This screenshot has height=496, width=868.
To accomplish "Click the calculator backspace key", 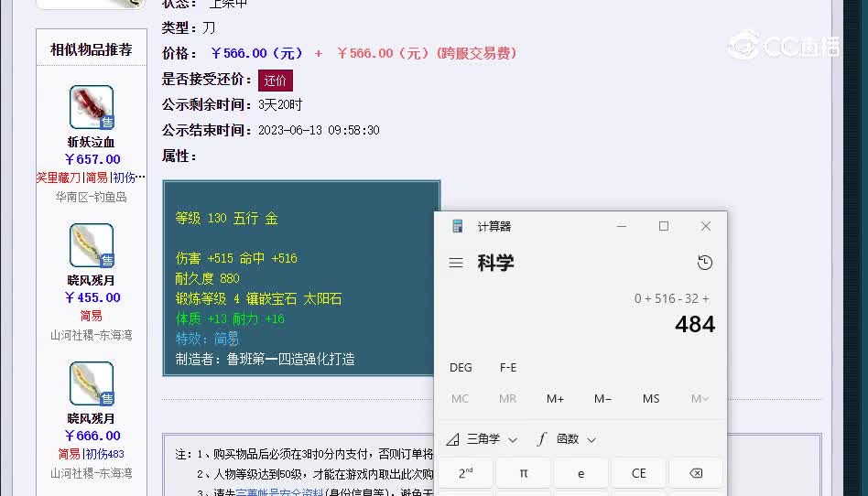I will 696,473.
